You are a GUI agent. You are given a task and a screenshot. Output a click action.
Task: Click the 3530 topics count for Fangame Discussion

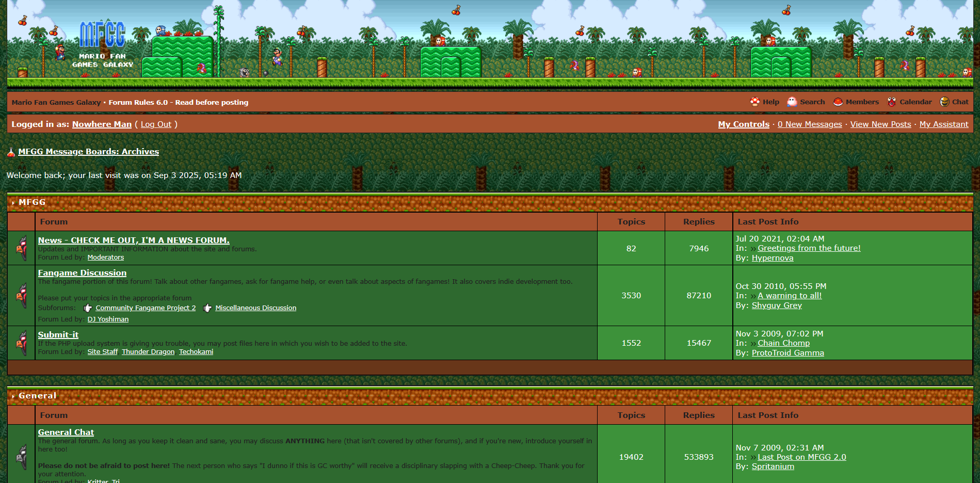pyautogui.click(x=631, y=296)
